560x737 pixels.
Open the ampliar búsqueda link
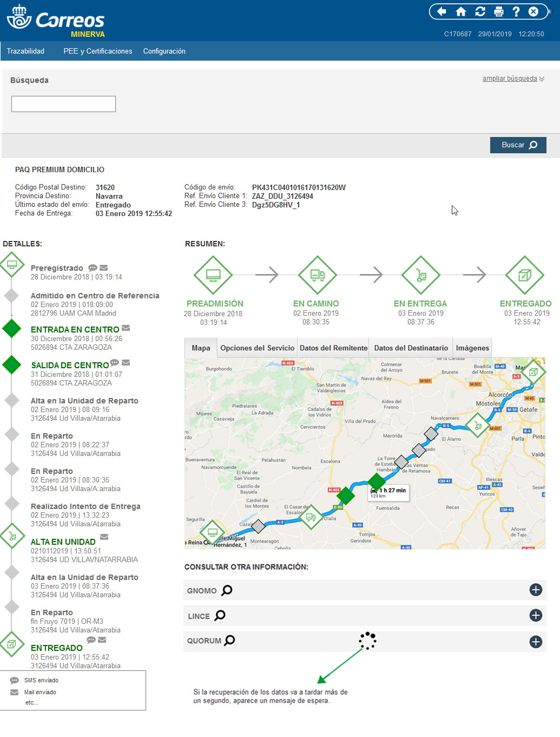509,79
